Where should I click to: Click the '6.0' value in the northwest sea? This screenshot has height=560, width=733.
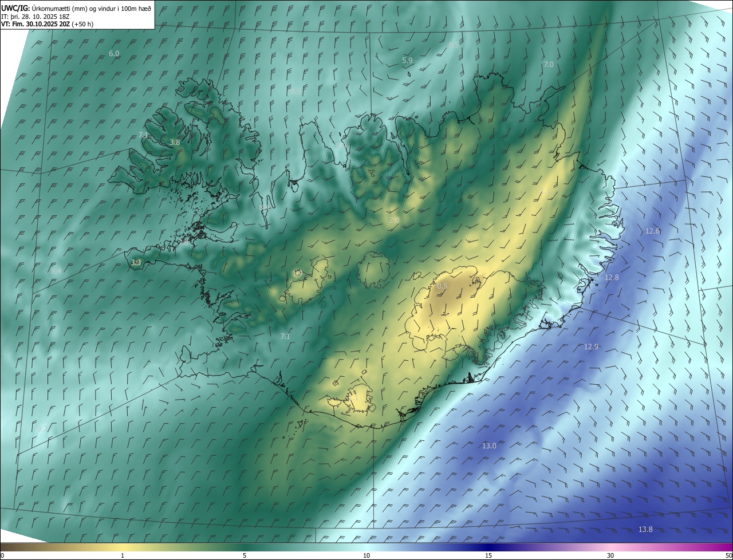114,53
